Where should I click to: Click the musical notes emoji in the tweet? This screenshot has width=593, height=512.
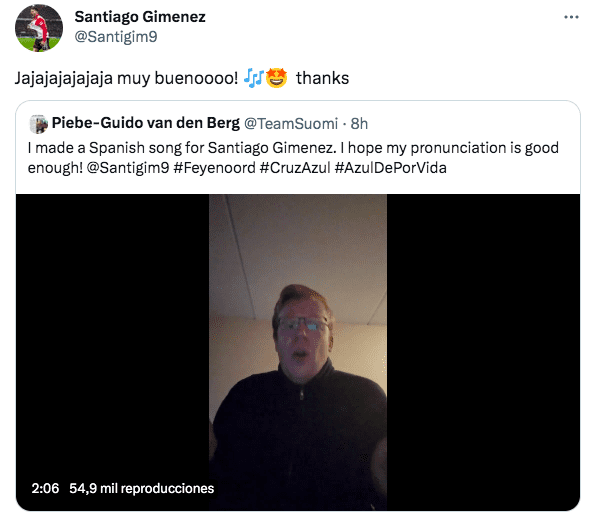tap(253, 78)
